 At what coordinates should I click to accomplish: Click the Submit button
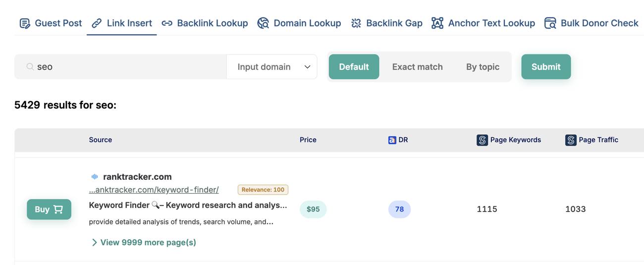pos(546,67)
